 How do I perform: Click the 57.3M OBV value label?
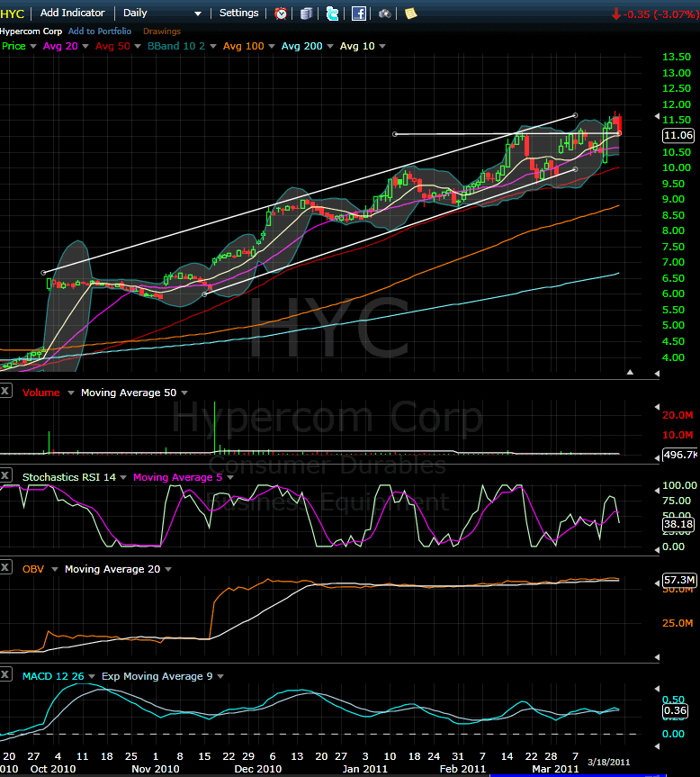[679, 580]
